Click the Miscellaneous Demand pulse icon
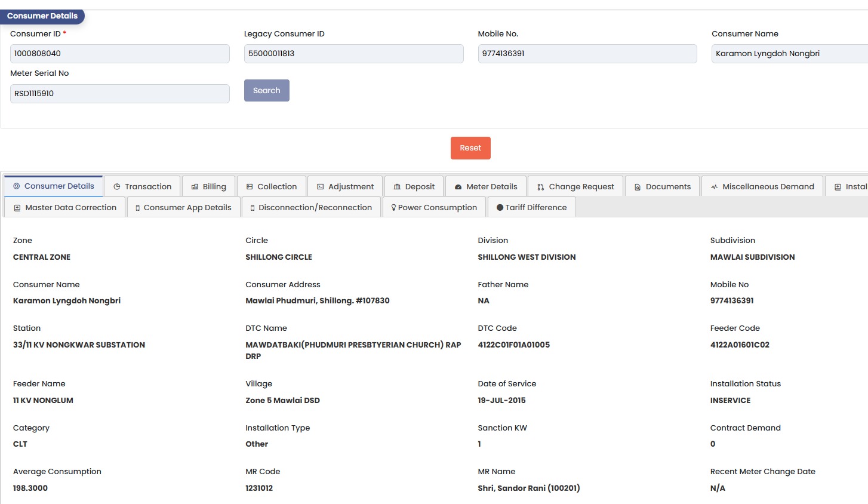 point(714,187)
